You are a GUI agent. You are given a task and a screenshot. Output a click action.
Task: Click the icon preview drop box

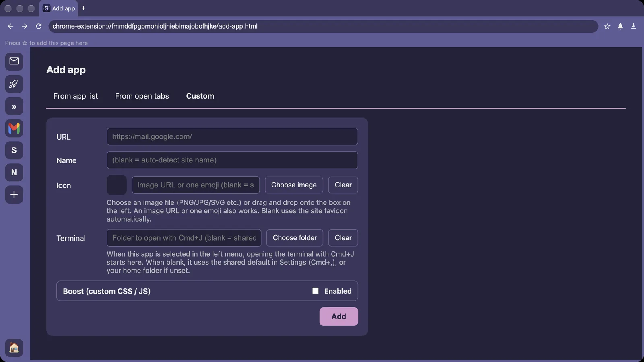coord(117,185)
